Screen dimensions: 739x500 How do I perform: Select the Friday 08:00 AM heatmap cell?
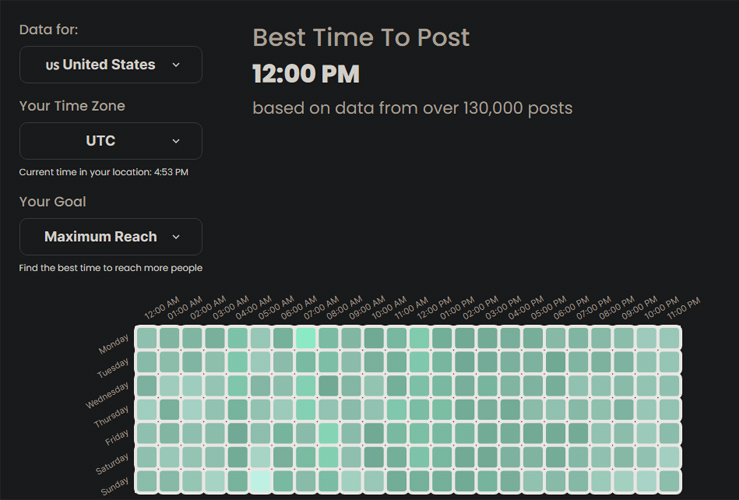click(x=328, y=434)
